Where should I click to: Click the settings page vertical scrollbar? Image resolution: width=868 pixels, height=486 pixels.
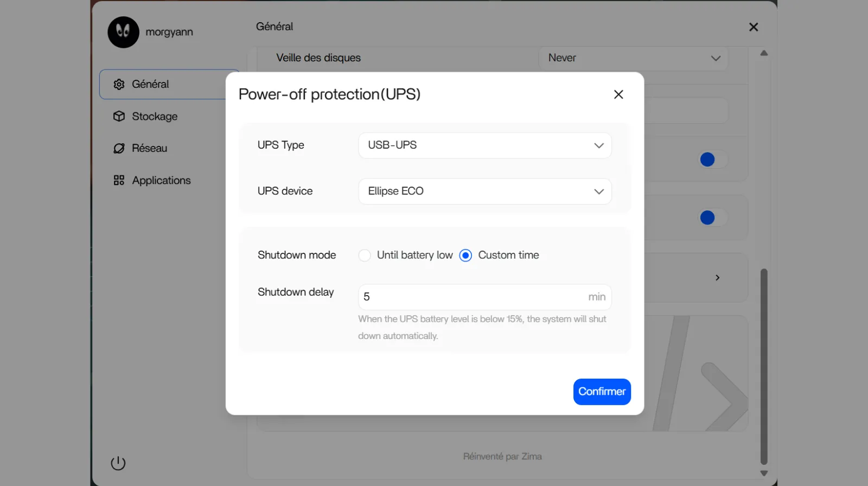coord(764,366)
